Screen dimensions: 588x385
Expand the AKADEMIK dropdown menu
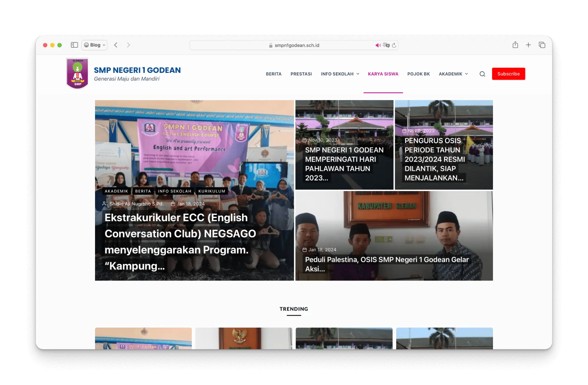453,74
